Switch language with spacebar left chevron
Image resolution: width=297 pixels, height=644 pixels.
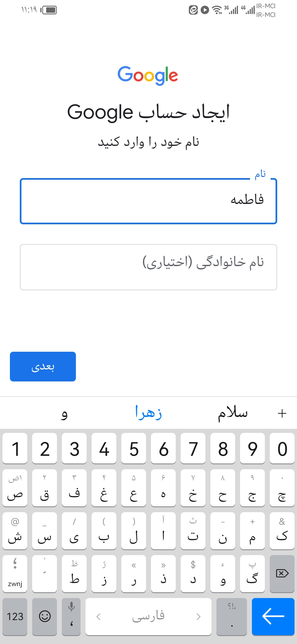pyautogui.click(x=98, y=616)
